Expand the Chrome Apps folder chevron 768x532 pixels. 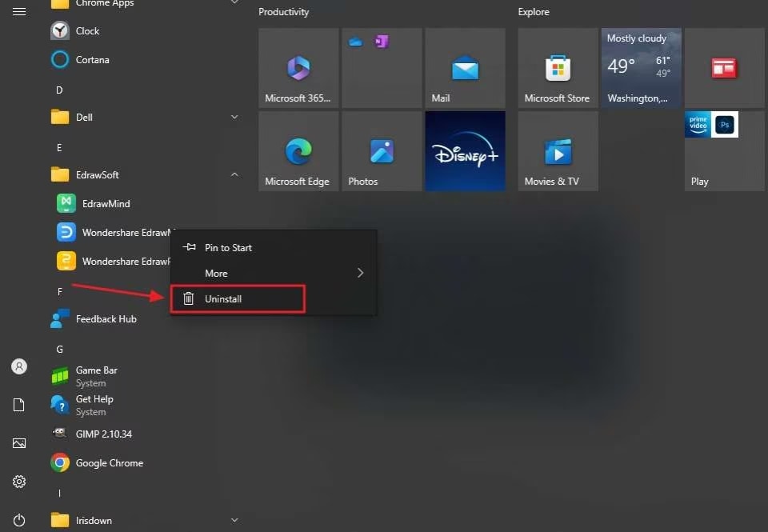click(x=234, y=2)
